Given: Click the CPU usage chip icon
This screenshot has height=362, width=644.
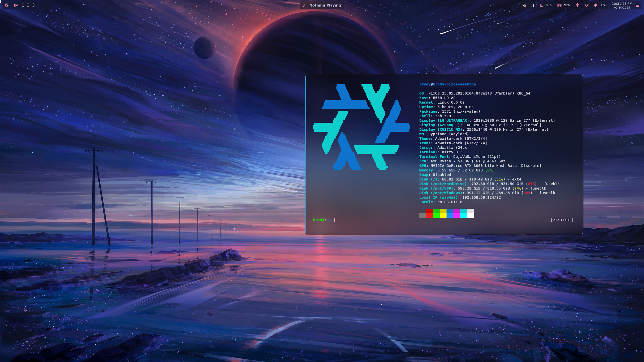Looking at the screenshot, I should [541, 5].
